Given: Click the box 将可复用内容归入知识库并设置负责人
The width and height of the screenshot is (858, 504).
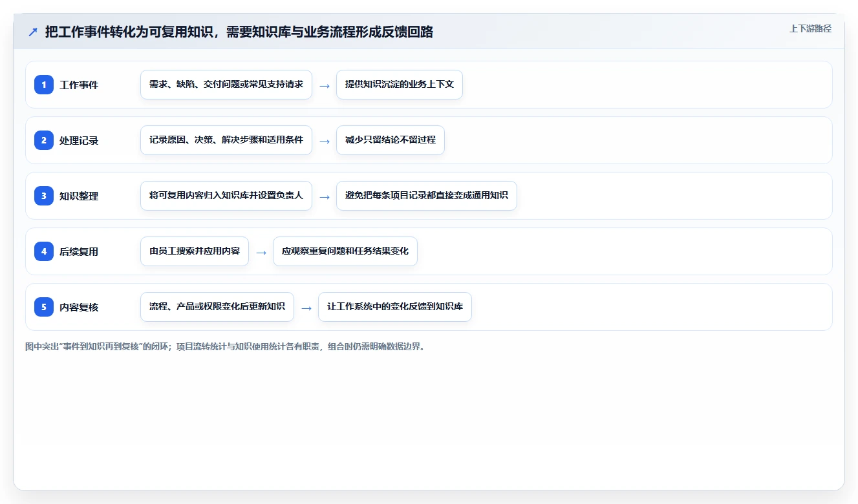Looking at the screenshot, I should click(226, 196).
